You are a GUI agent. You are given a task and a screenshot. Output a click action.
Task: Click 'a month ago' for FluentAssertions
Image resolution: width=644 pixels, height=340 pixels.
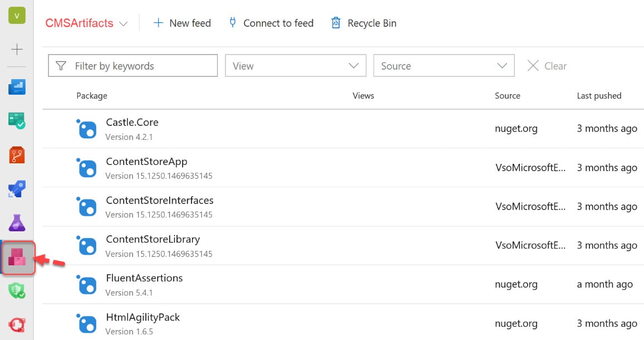(x=605, y=284)
